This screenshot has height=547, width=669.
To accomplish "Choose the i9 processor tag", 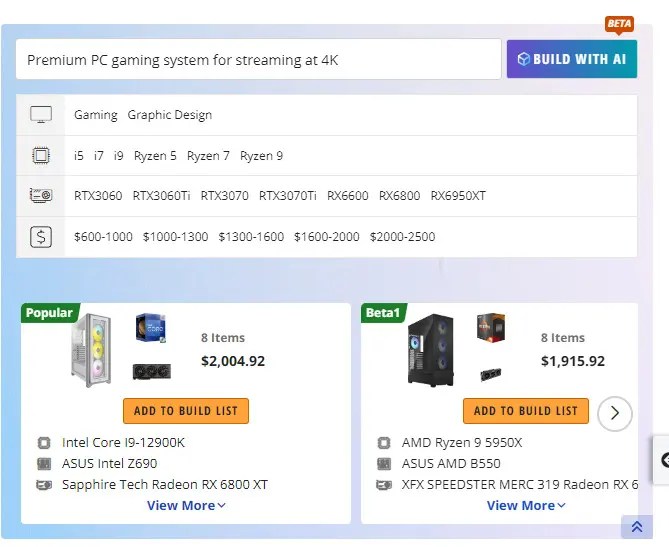I will tap(119, 156).
